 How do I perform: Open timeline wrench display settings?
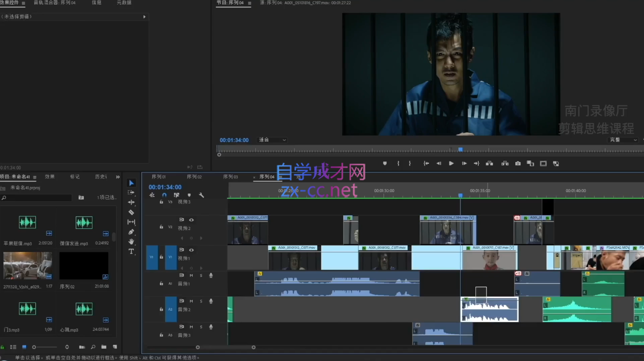(202, 195)
